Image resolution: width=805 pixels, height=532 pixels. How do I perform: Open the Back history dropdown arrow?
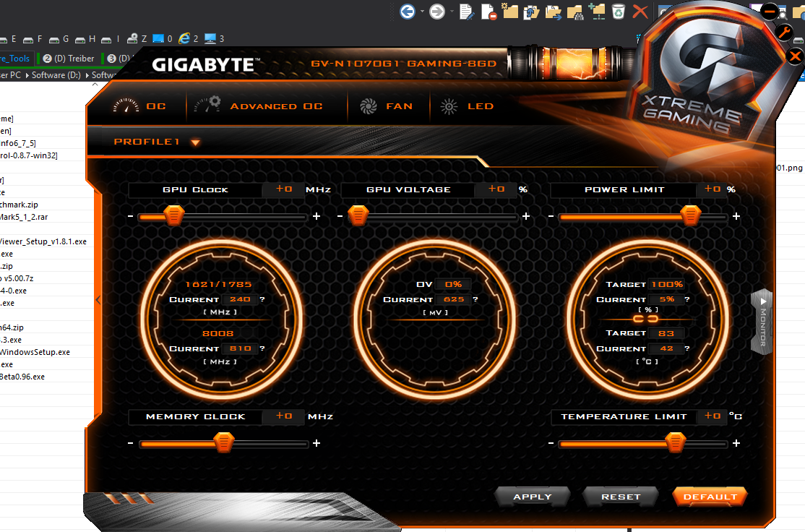(422, 12)
